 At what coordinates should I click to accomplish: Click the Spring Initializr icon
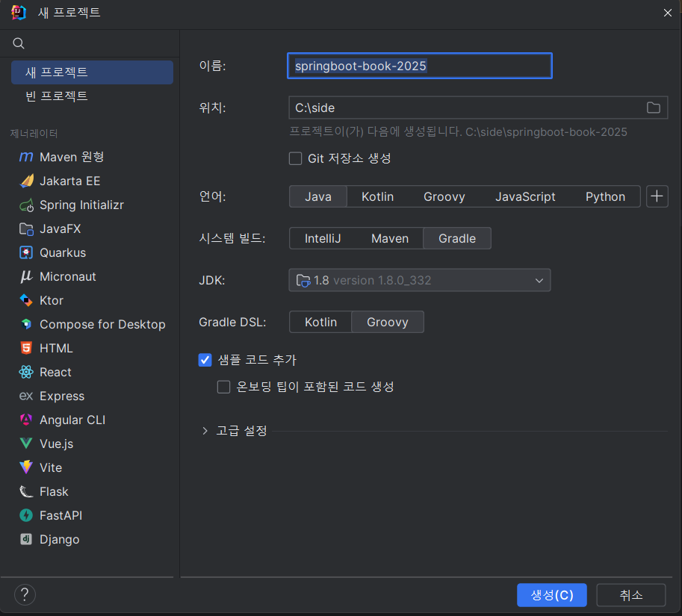pyautogui.click(x=26, y=205)
